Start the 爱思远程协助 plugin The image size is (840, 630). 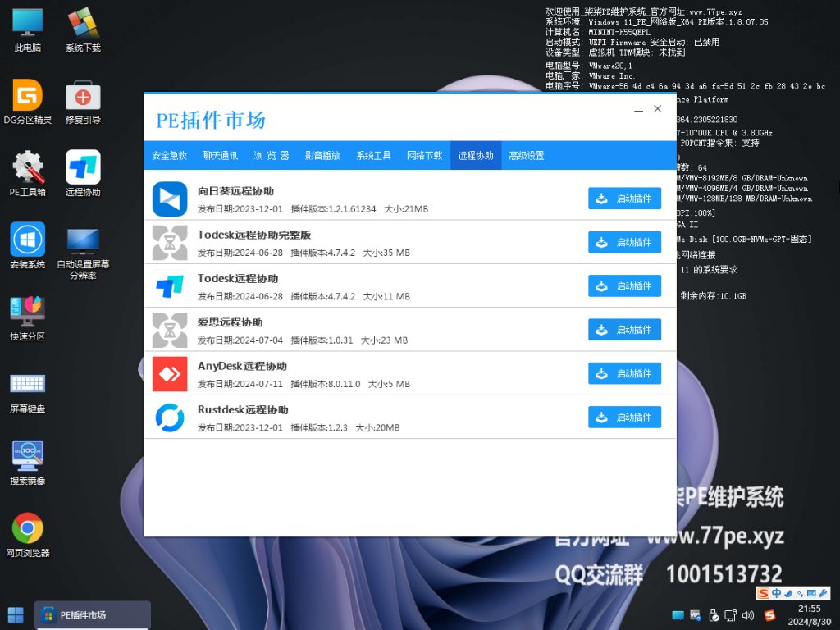point(624,330)
